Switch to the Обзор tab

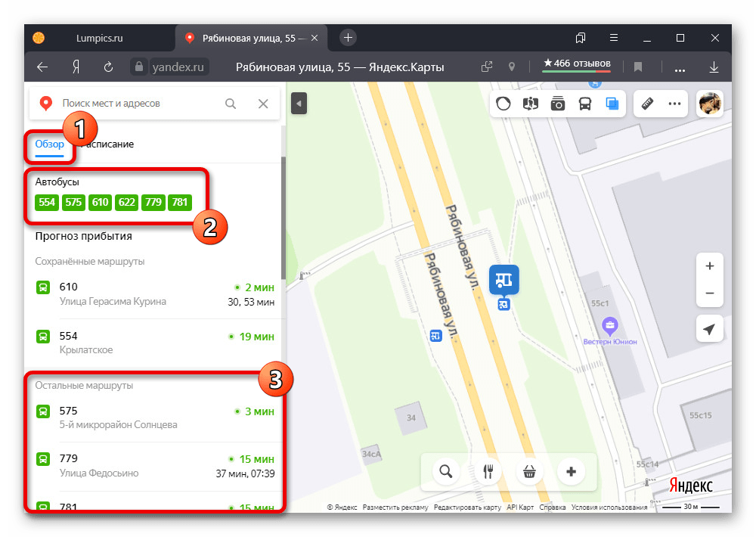coord(50,144)
